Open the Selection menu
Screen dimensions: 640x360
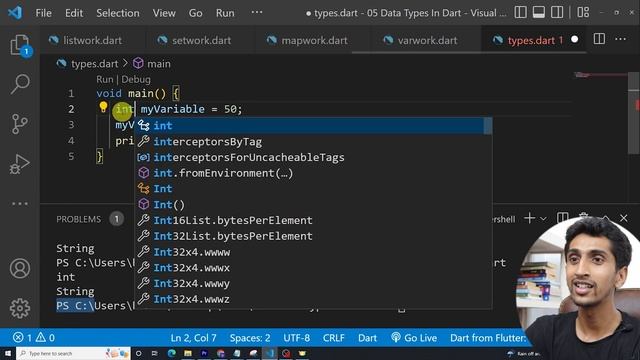pos(118,13)
